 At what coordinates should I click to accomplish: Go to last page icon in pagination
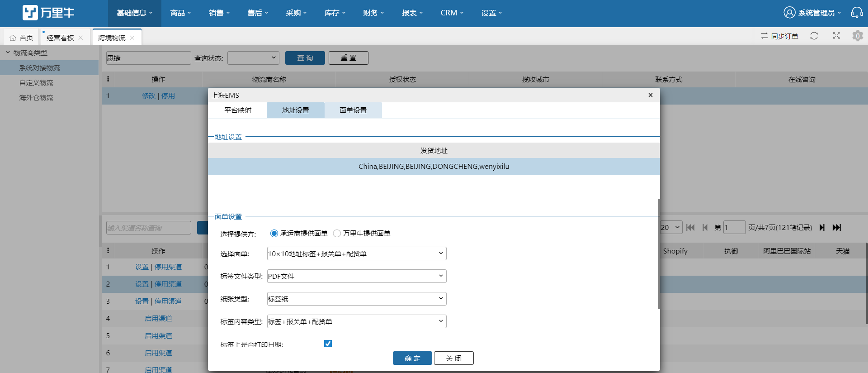837,228
